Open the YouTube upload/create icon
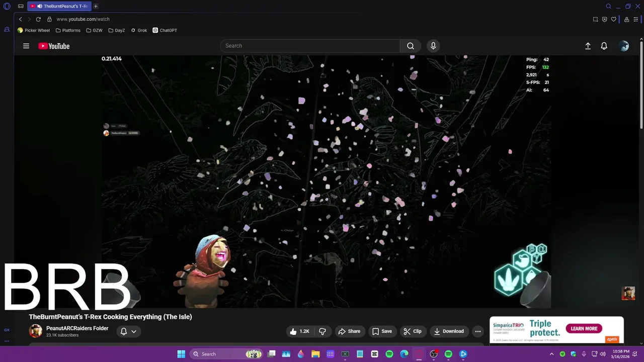644x362 pixels. tap(588, 46)
